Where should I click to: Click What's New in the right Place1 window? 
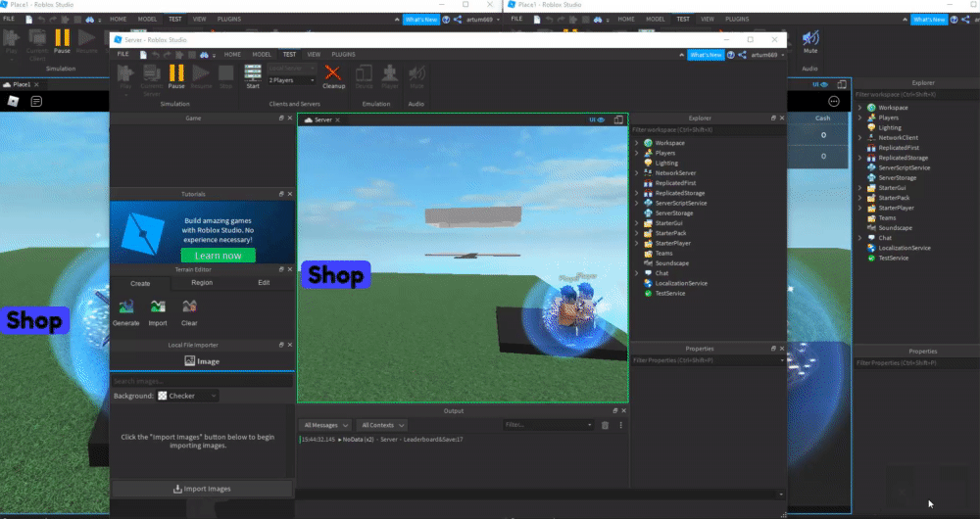[x=929, y=20]
